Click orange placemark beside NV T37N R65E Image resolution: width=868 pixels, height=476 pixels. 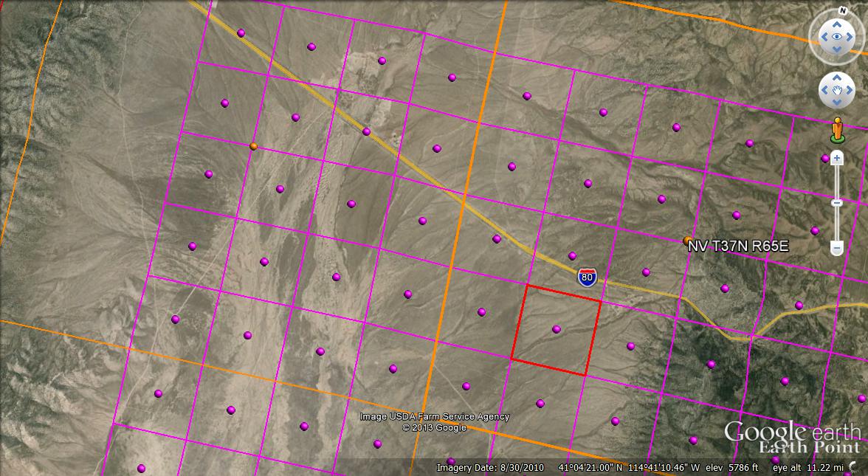(x=688, y=240)
